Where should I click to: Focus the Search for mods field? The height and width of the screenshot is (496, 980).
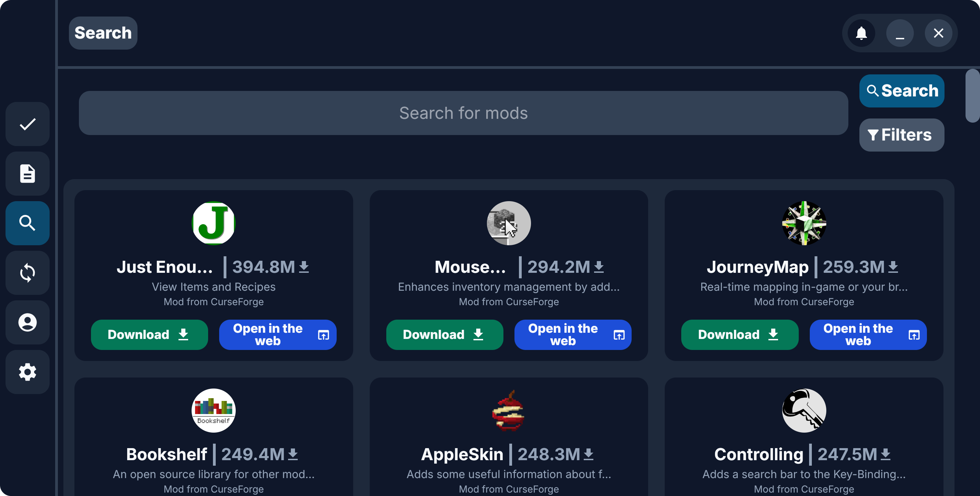pos(463,113)
